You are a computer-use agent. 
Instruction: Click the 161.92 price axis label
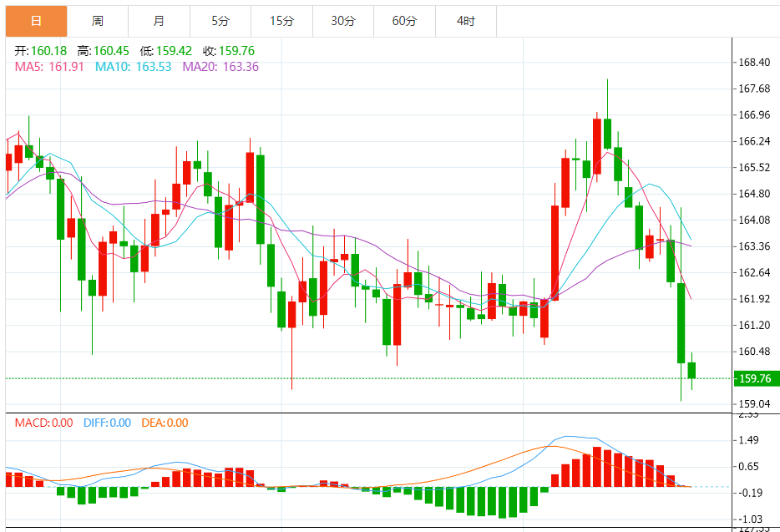tap(754, 299)
